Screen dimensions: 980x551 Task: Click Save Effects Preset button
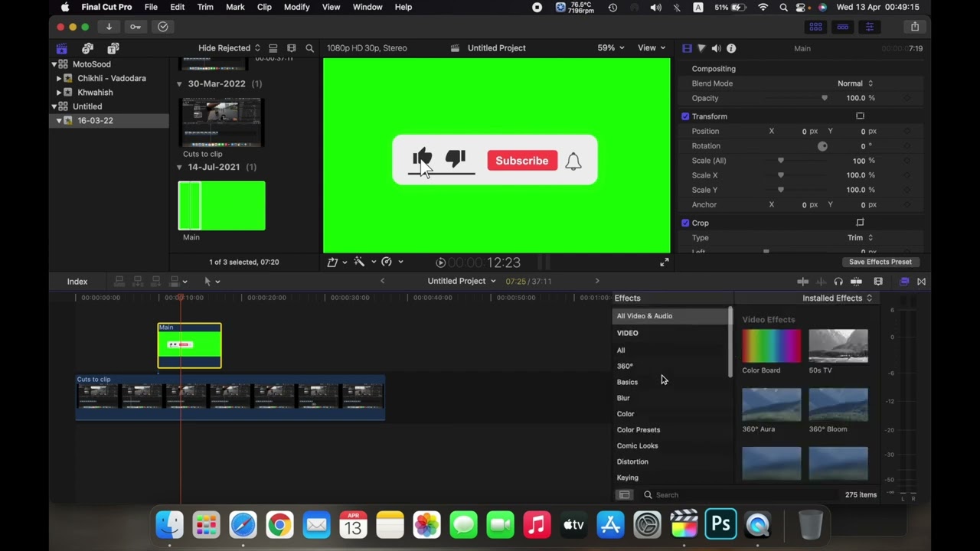click(880, 262)
